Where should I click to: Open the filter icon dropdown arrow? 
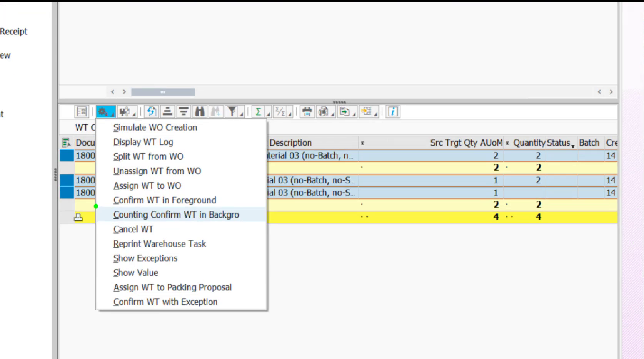click(240, 114)
